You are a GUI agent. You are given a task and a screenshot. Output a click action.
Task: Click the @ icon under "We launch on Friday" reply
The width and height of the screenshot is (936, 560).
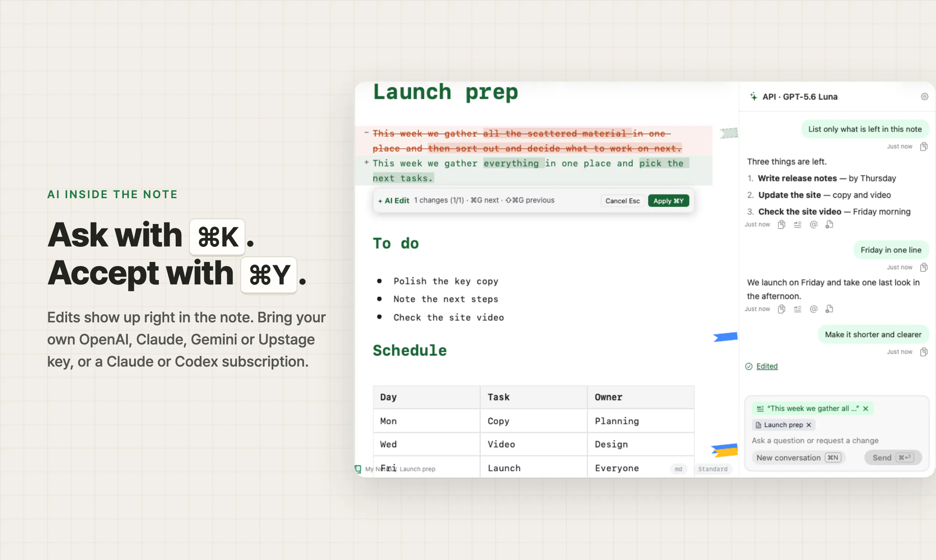[x=814, y=309]
